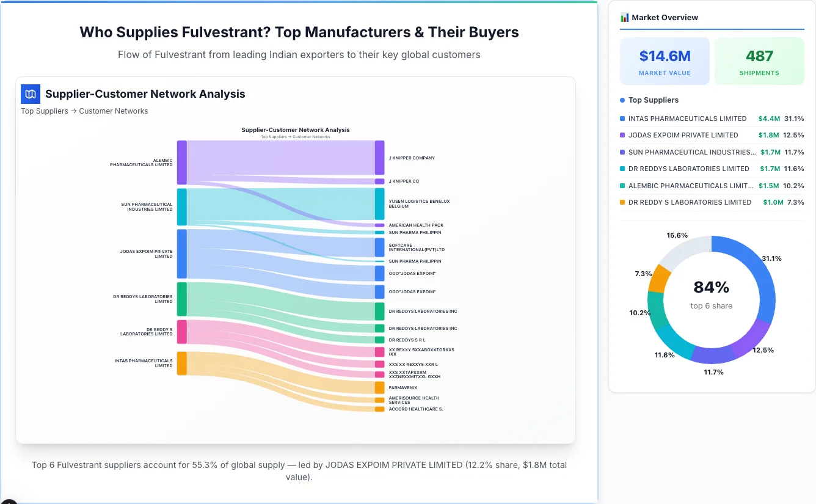816x504 pixels.
Task: Open the $14.6M Market Value card
Action: click(x=665, y=60)
